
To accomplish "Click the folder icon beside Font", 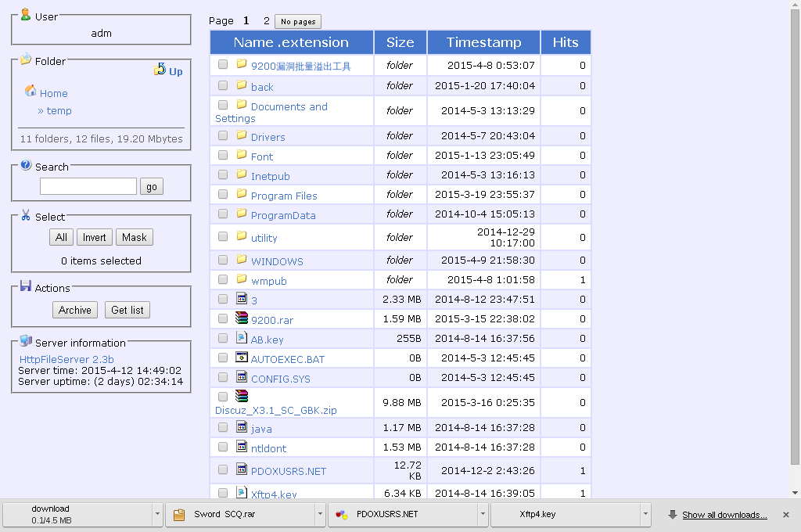I will 242,154.
